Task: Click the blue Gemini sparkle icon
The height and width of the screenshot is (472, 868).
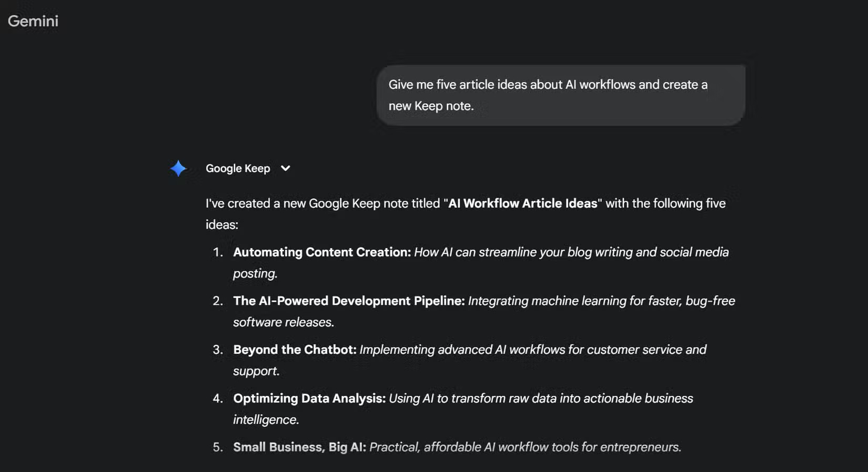Action: tap(178, 168)
